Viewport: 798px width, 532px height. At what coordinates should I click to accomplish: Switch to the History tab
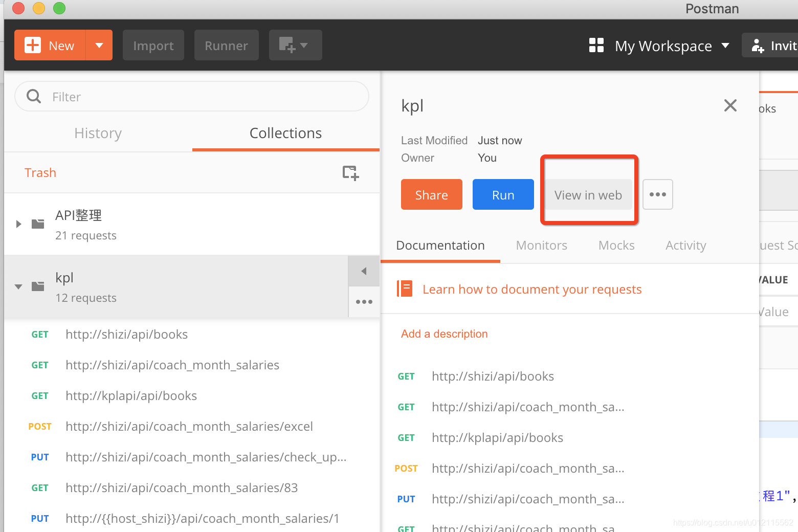tap(98, 133)
